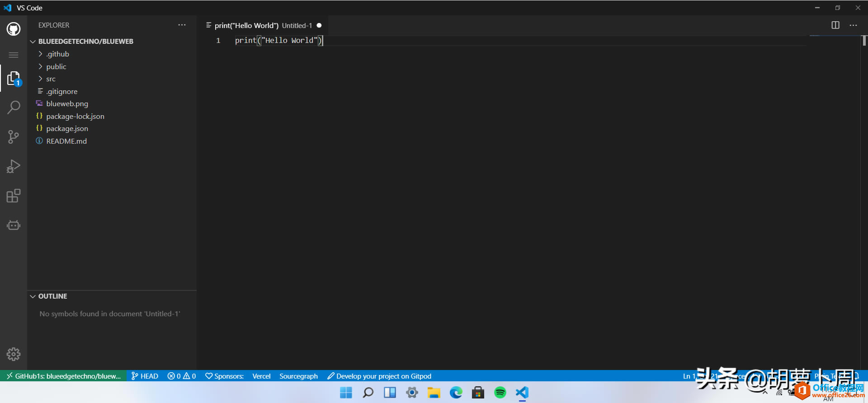This screenshot has height=403, width=868.
Task: Select the Untitled-1 editor tab
Action: (x=264, y=25)
